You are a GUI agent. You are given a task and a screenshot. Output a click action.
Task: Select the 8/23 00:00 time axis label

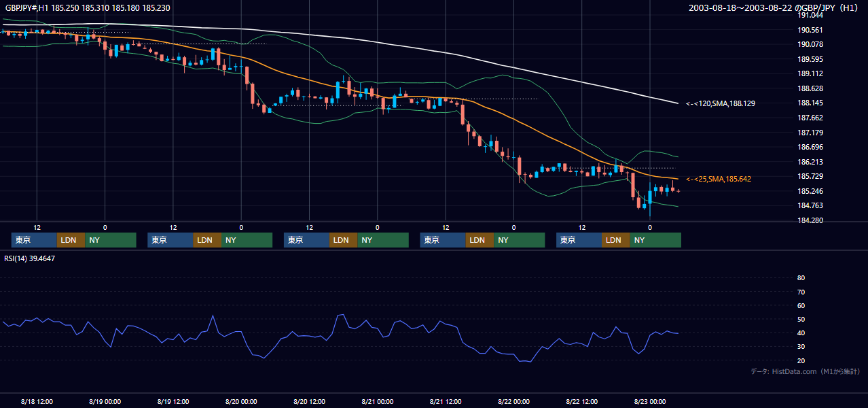650,402
